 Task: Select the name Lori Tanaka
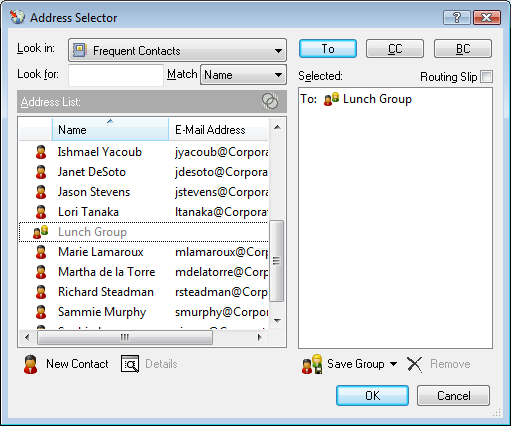88,212
